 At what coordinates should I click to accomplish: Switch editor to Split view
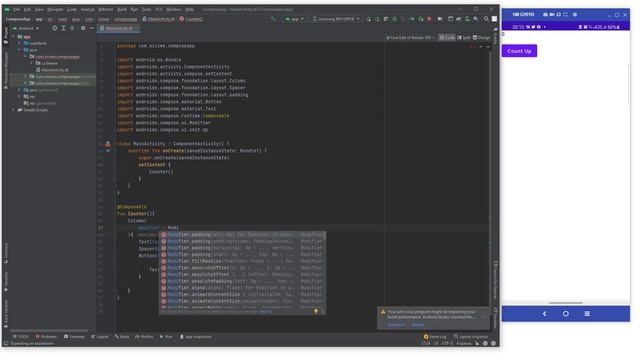[464, 38]
